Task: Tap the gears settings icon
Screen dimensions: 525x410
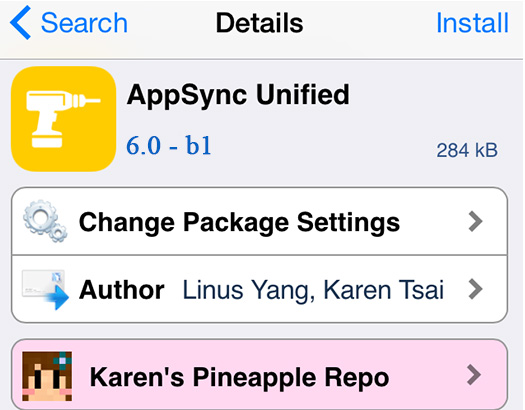Action: (45, 221)
